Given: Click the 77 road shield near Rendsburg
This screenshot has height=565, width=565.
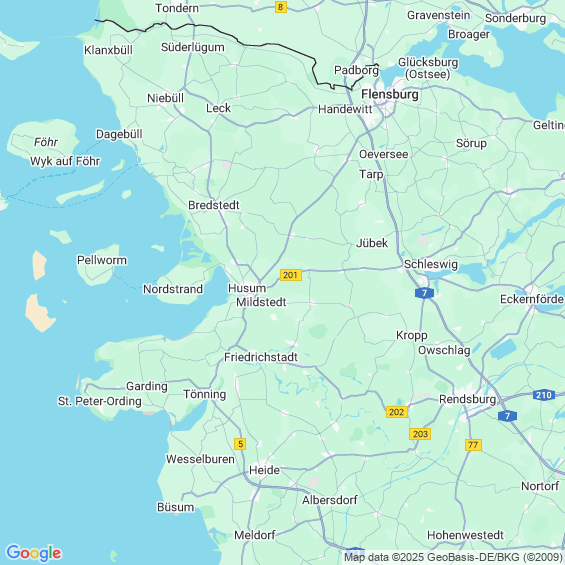Looking at the screenshot, I should [473, 445].
